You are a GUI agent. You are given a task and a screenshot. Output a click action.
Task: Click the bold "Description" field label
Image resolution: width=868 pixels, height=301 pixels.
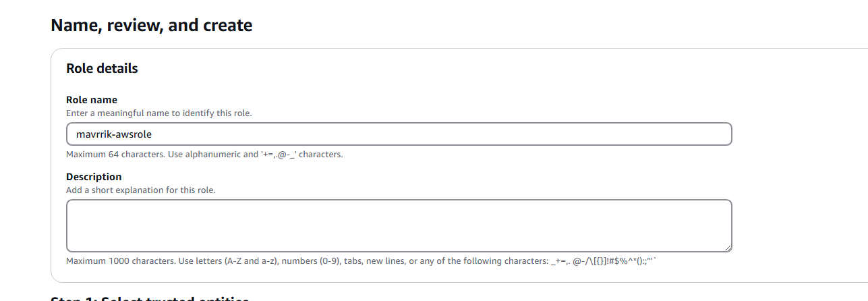click(x=94, y=177)
